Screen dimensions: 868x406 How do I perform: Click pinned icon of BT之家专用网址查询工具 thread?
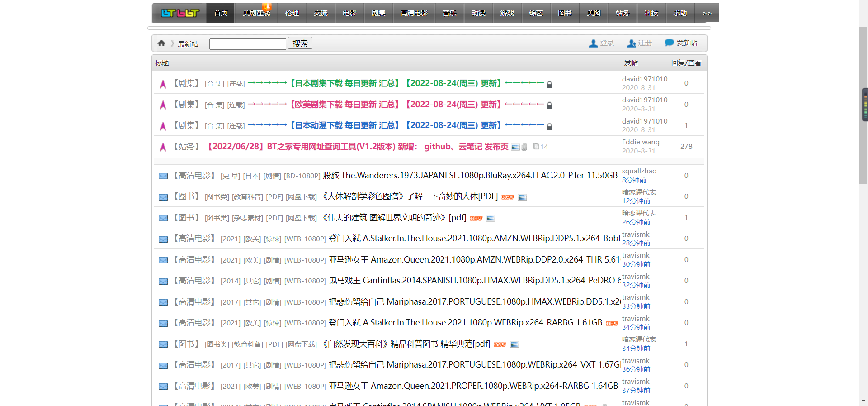coord(163,147)
